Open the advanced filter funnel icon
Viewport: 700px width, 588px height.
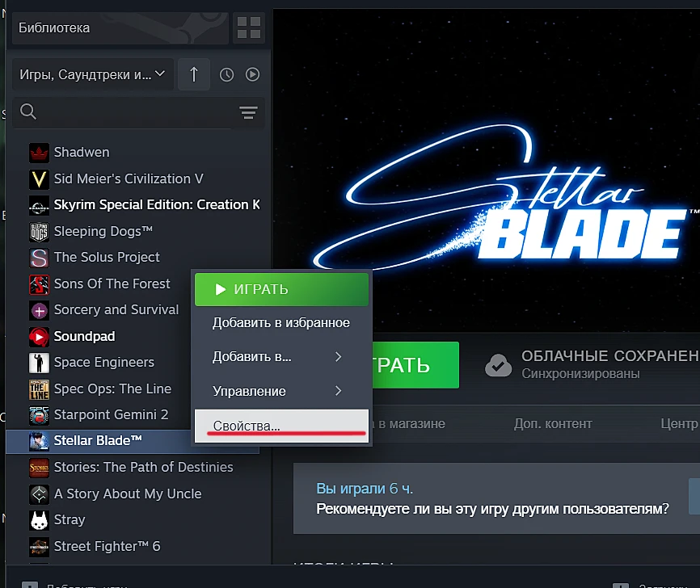point(248,113)
